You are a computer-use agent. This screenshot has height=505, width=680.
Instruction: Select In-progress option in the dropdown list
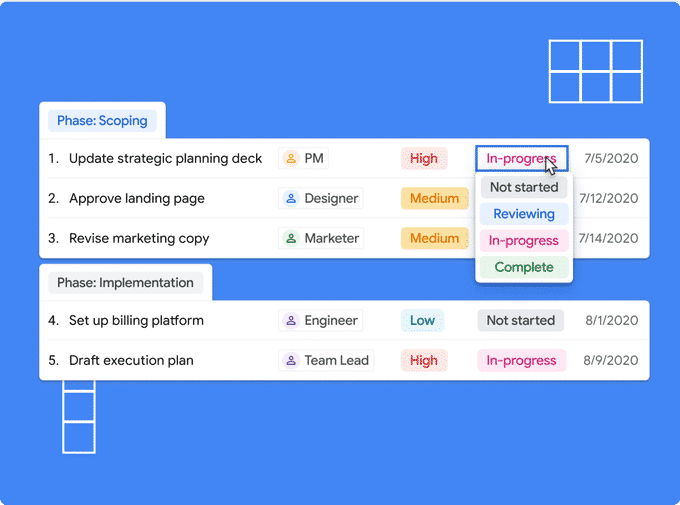pyautogui.click(x=523, y=240)
